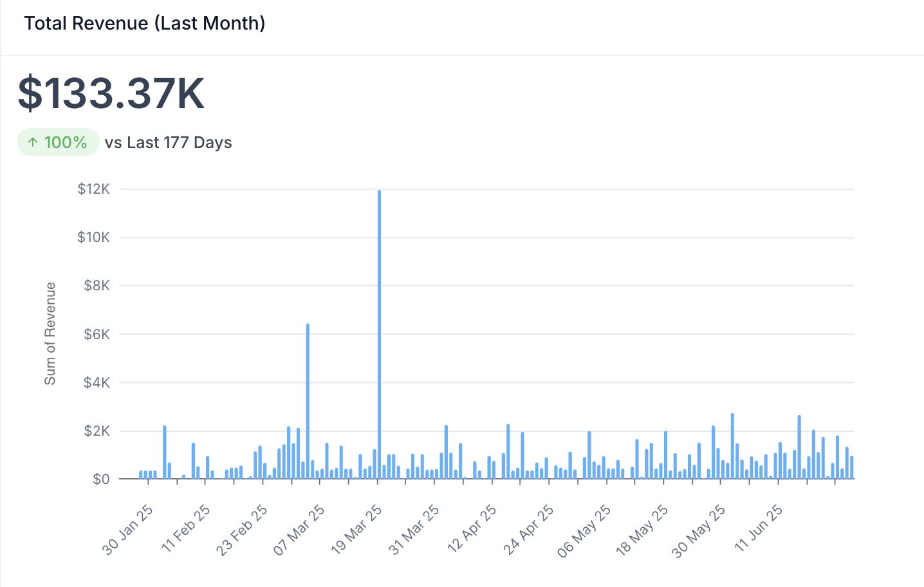Image resolution: width=924 pixels, height=587 pixels.
Task: Select the 23 Feb 25 date label
Action: point(242,530)
